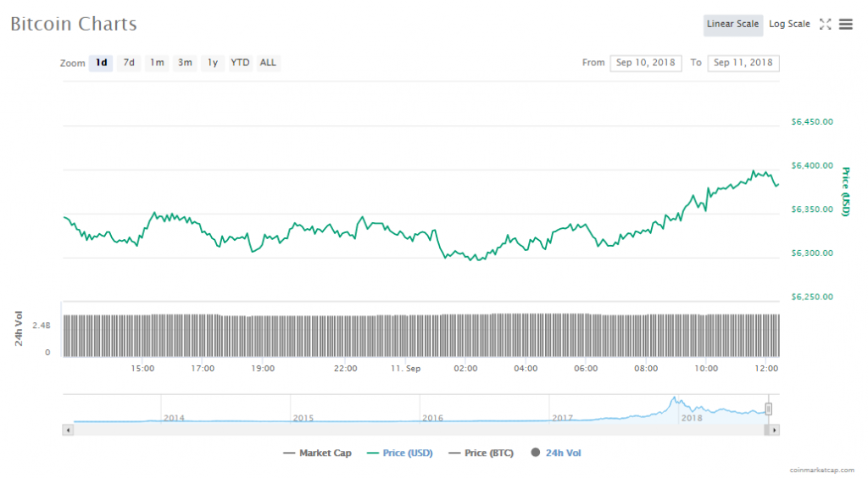The height and width of the screenshot is (479, 868).
Task: Set zoom to 1m
Action: point(157,63)
